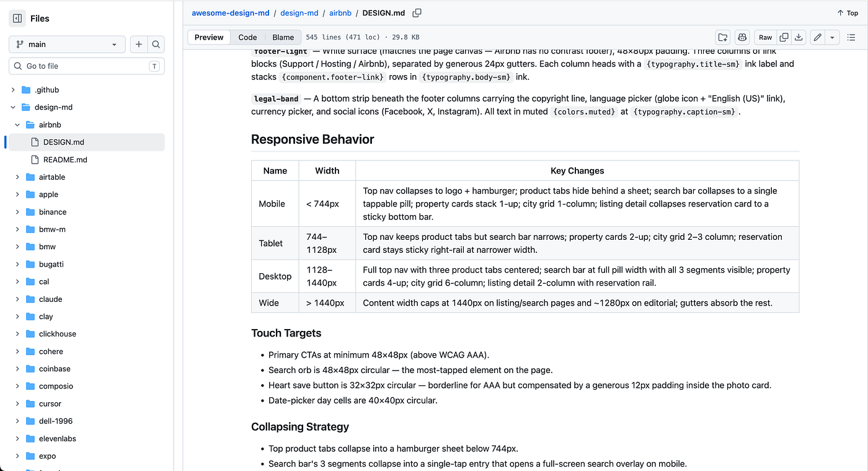Copy the file path next to DESIGN.md

417,13
